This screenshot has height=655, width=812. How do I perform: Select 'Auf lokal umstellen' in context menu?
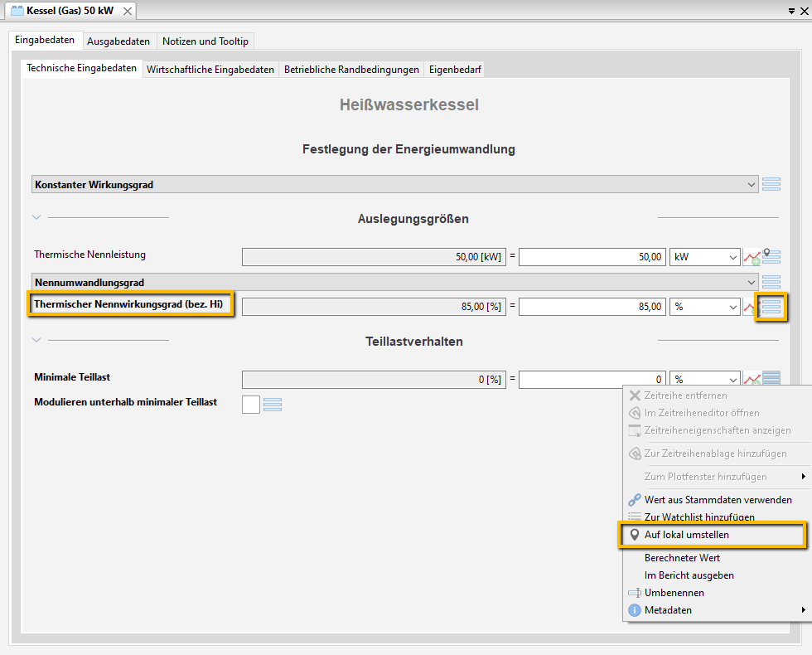click(x=686, y=535)
